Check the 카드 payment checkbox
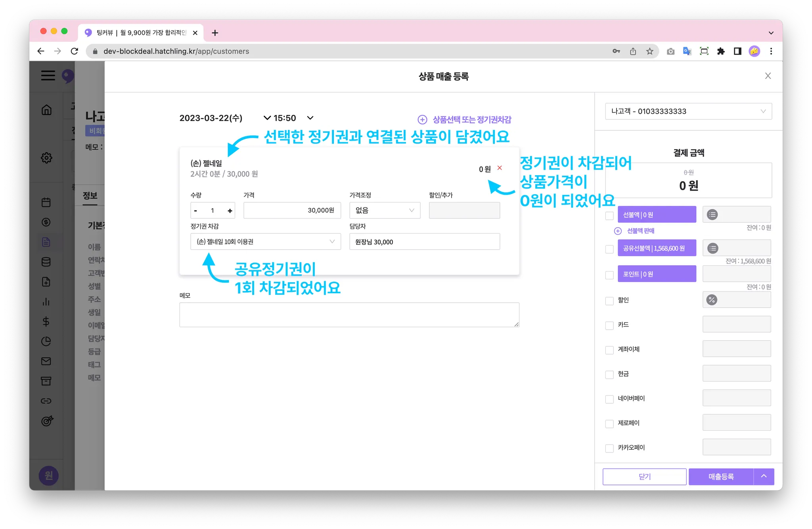Screen dimensions: 812x529 609,325
